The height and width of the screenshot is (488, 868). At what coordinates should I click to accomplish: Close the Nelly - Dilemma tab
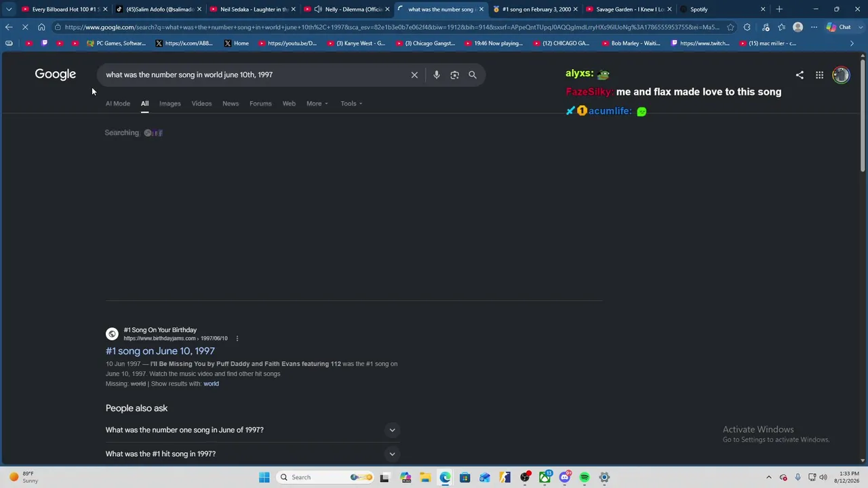coord(387,9)
